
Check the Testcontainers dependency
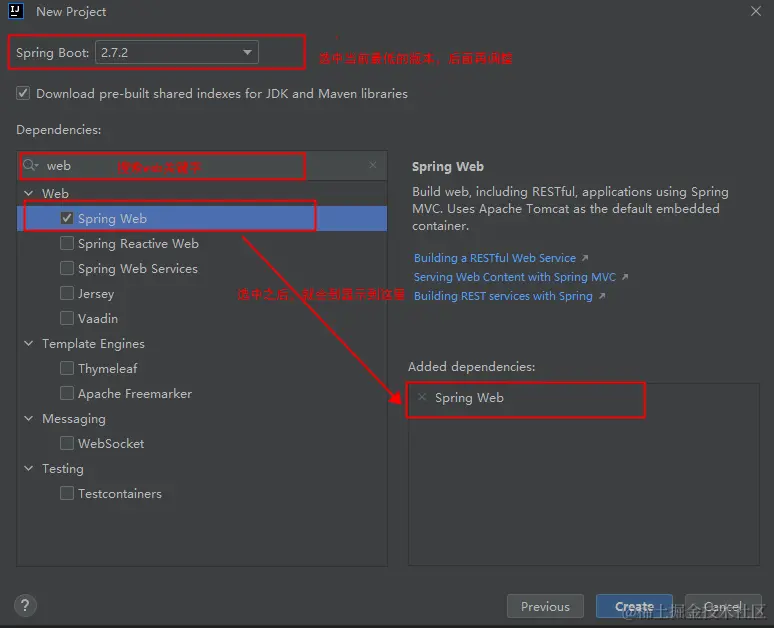[67, 493]
